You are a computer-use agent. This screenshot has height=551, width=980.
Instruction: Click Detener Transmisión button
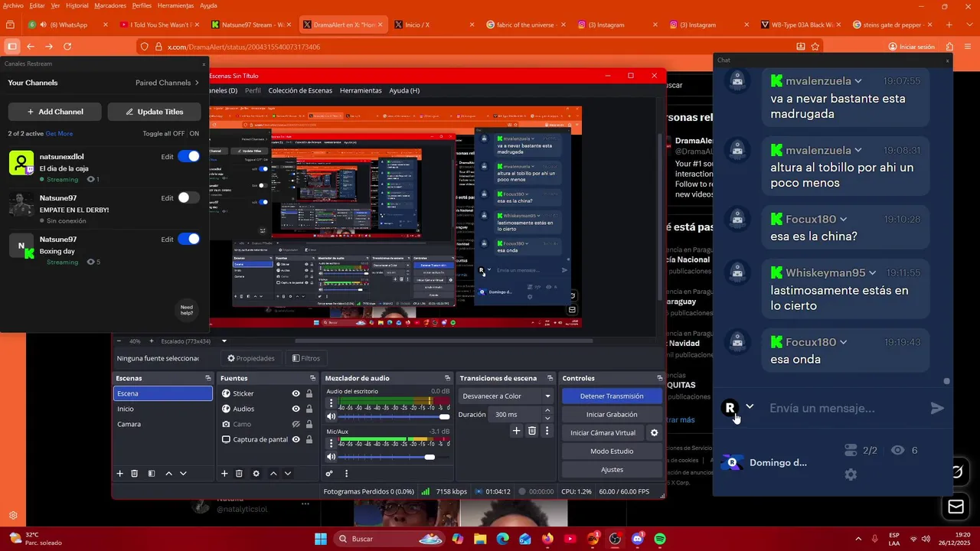[x=612, y=396]
